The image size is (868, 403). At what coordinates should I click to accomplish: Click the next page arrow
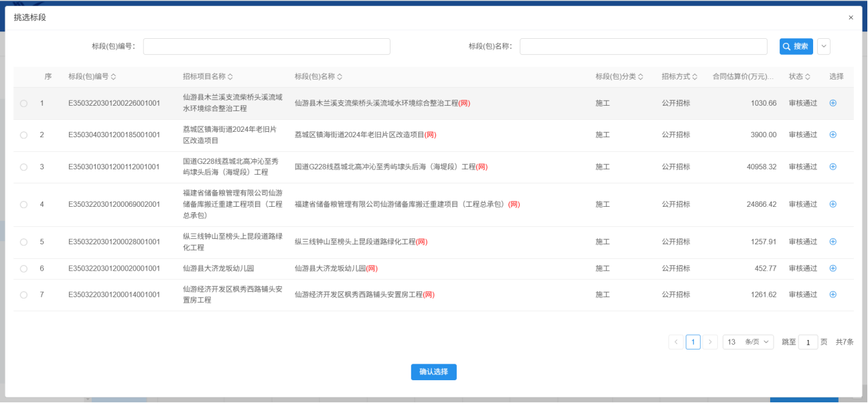coord(711,342)
